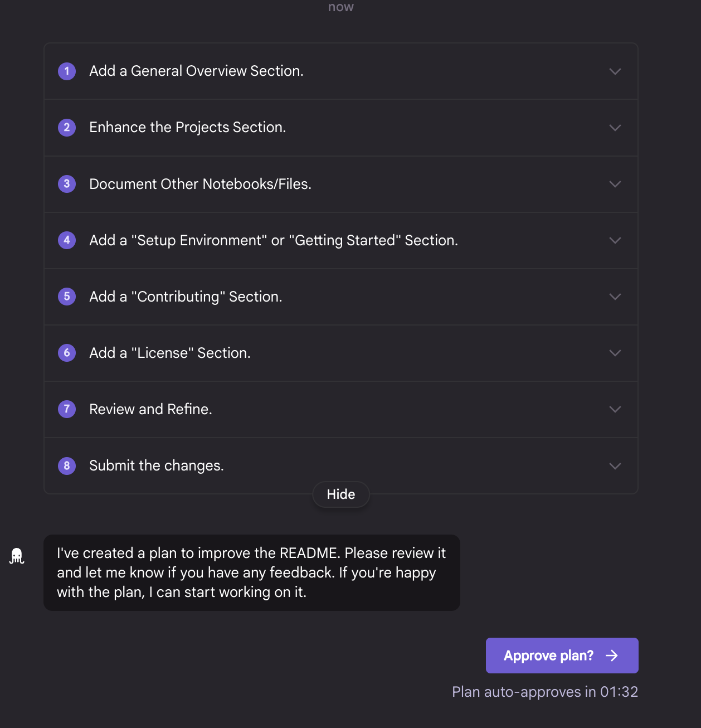Expand the Contributing section chevron
The height and width of the screenshot is (728, 701).
pyautogui.click(x=615, y=297)
